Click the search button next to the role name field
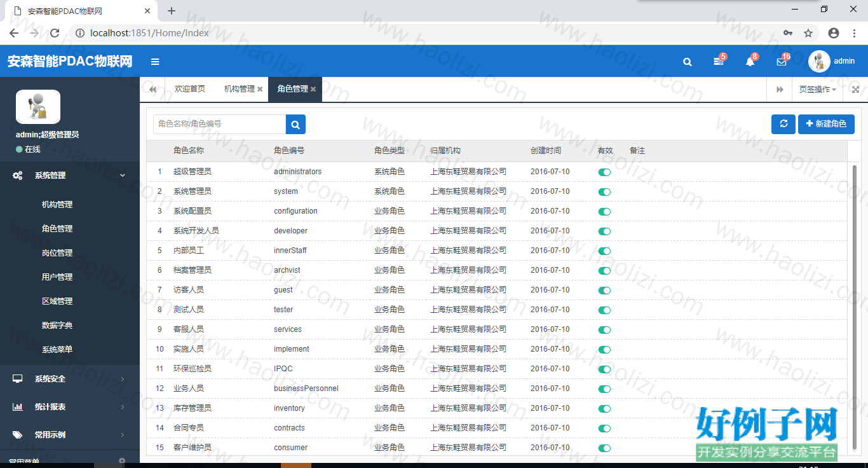This screenshot has width=868, height=468. click(x=295, y=125)
